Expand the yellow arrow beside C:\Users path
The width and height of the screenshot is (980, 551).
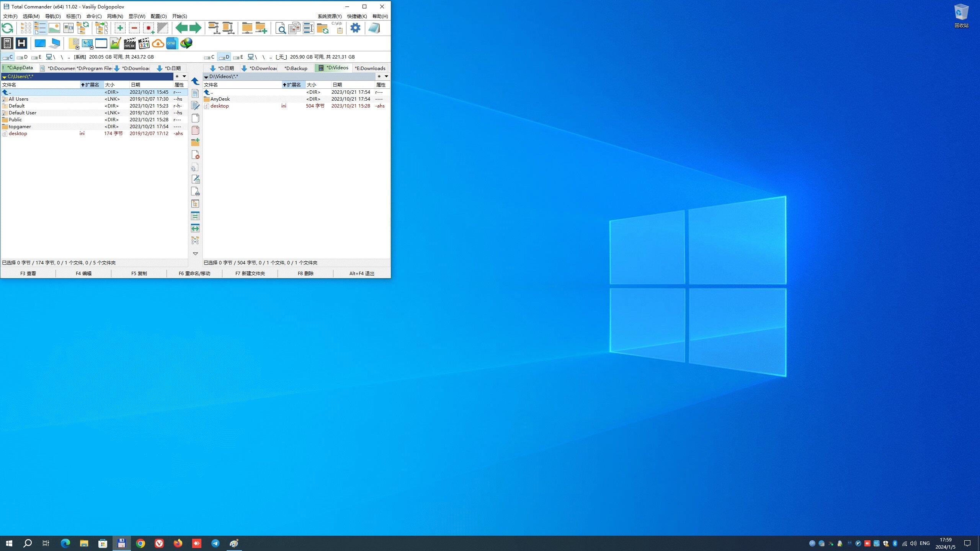tap(4, 77)
